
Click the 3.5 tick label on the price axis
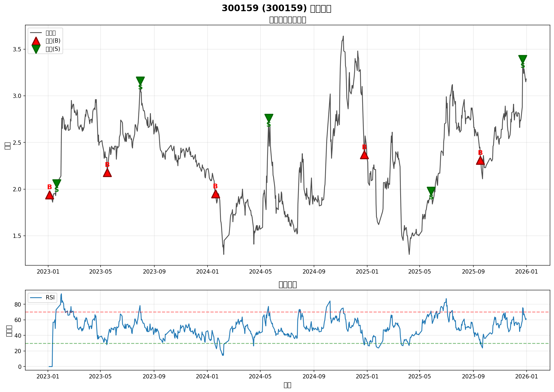17,49
